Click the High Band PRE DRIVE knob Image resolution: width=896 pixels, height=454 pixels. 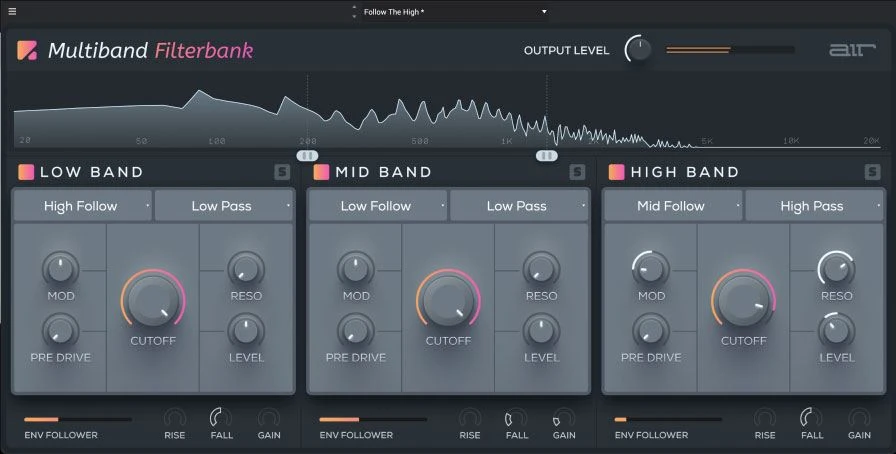650,330
